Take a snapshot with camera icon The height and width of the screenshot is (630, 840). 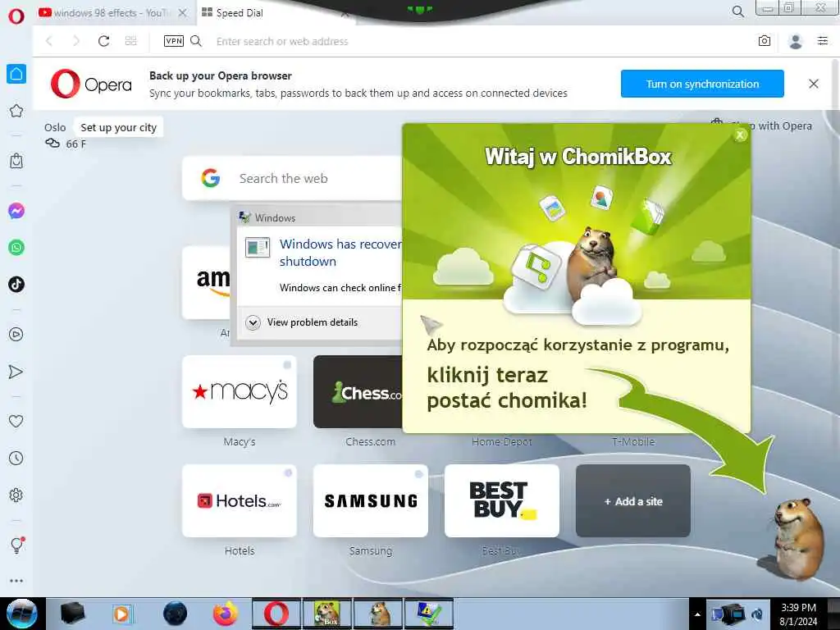765,41
